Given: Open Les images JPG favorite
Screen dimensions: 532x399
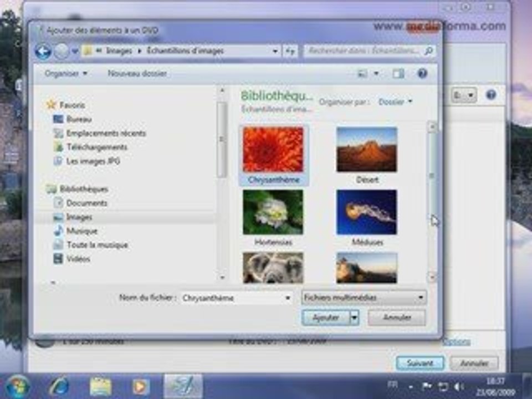Looking at the screenshot, I should [x=93, y=161].
